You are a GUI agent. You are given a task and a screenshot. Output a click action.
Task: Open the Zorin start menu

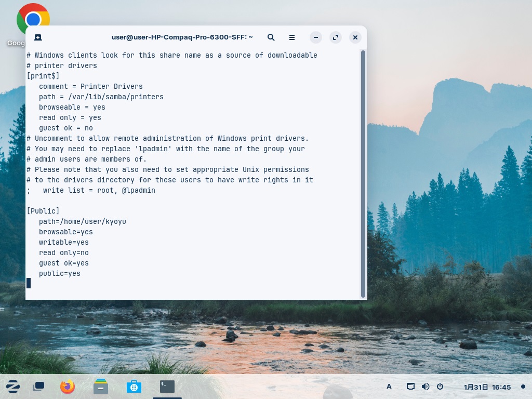click(x=13, y=387)
